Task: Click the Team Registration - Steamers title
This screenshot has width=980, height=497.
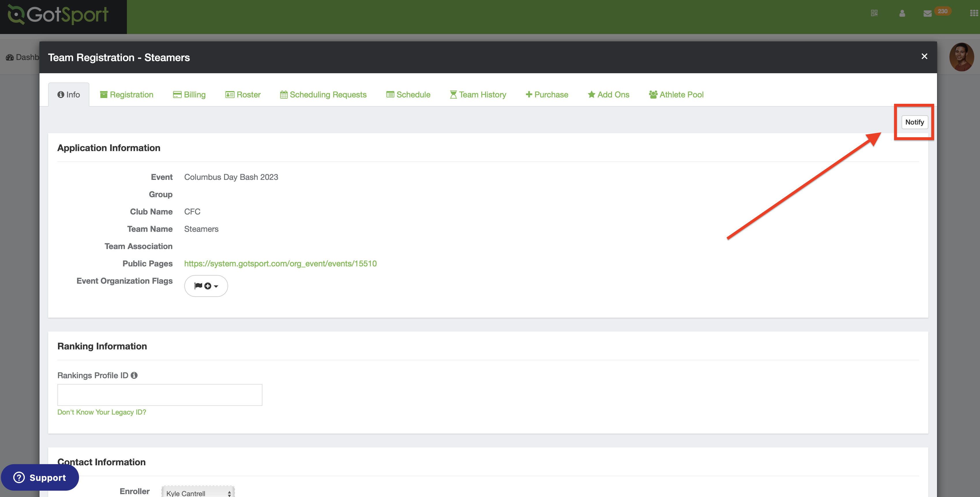Action: (x=119, y=57)
